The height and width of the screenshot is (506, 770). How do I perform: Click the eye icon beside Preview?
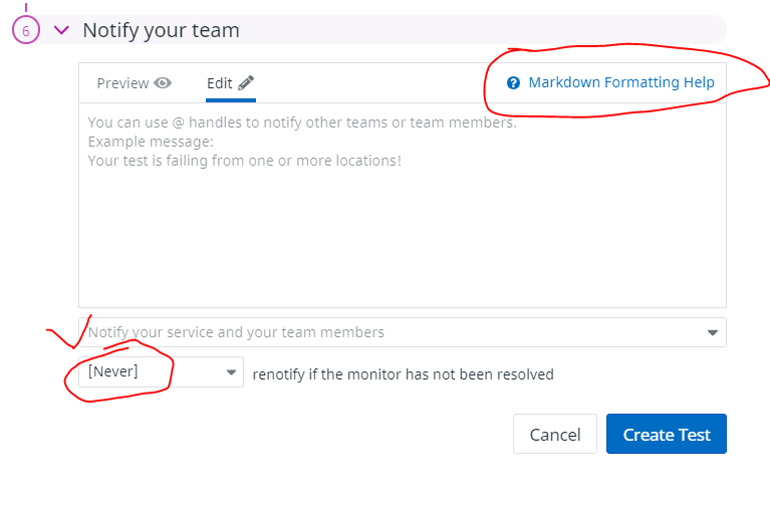point(163,83)
